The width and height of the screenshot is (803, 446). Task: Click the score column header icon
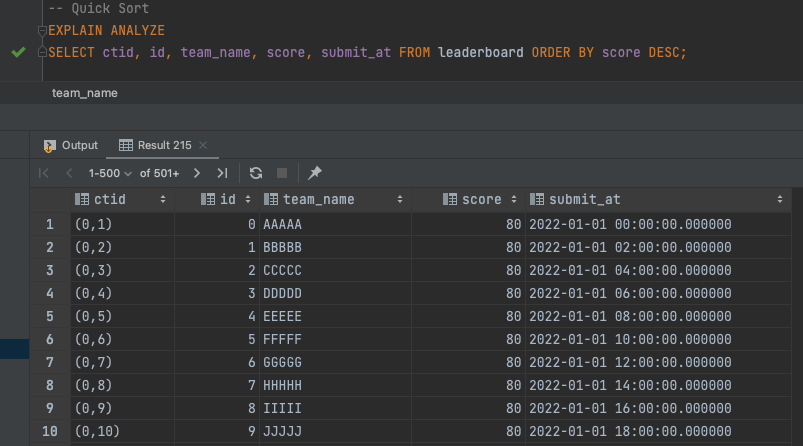[x=450, y=199]
